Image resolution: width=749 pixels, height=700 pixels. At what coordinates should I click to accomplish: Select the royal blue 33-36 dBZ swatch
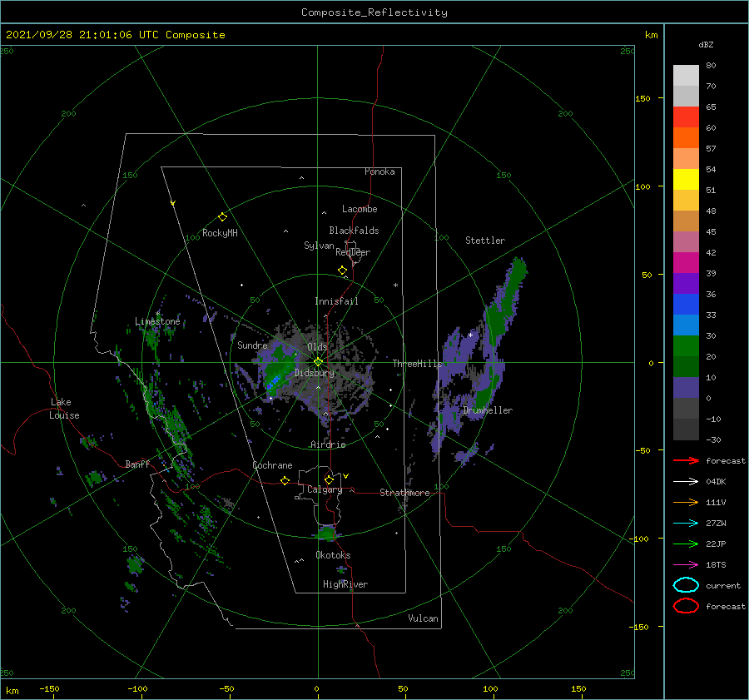pyautogui.click(x=686, y=305)
